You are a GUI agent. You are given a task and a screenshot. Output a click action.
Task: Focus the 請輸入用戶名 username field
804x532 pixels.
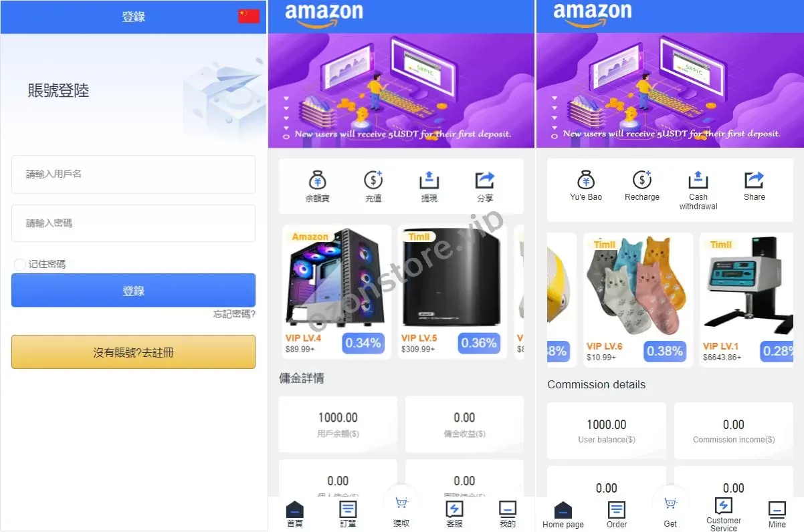(133, 174)
